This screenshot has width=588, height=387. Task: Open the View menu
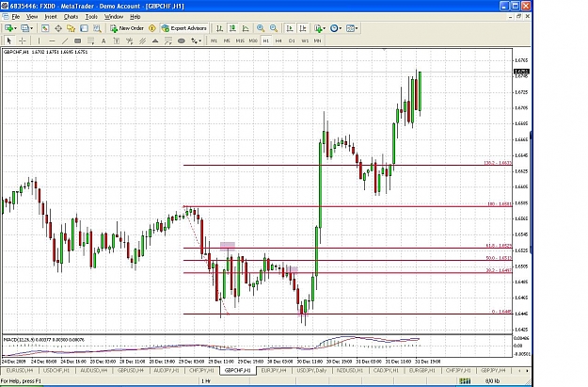32,17
